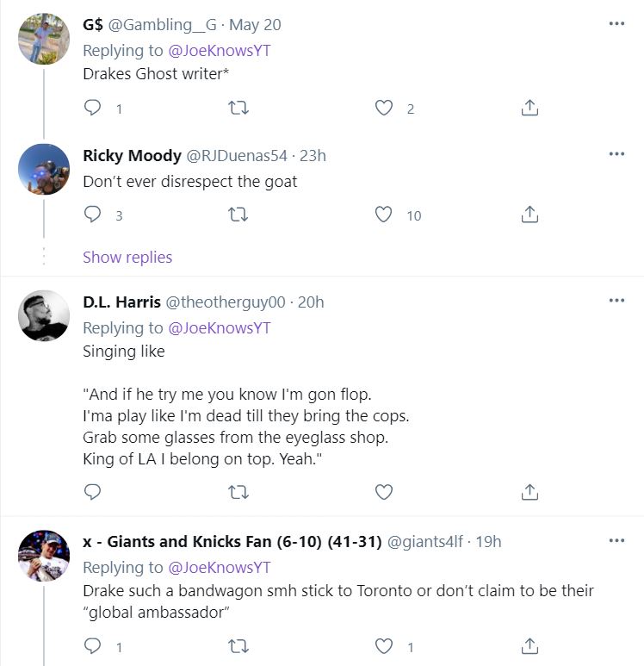Share G$ tweet via share icon
The image size is (644, 666).
[x=530, y=109]
